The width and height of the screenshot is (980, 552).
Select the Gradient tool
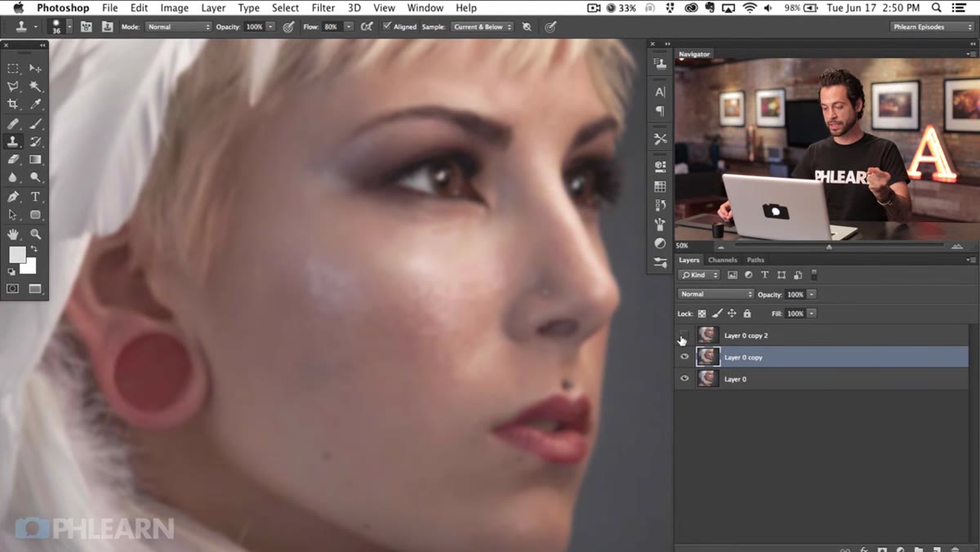35,160
